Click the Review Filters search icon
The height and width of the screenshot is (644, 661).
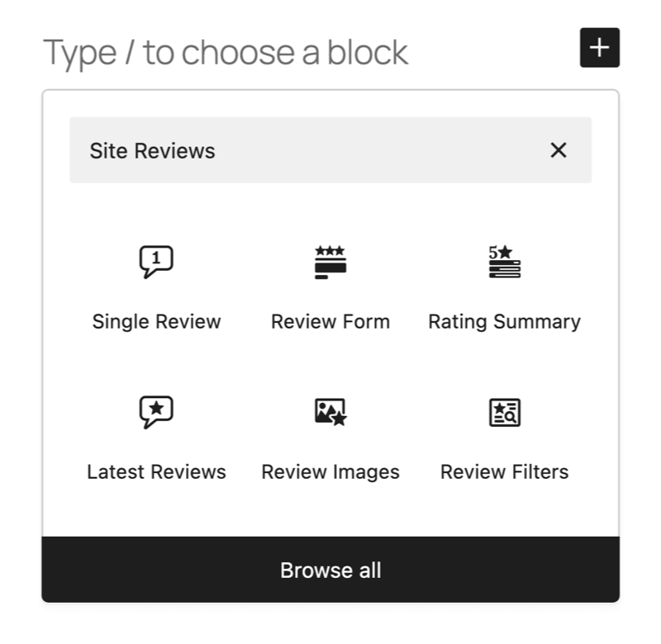504,411
